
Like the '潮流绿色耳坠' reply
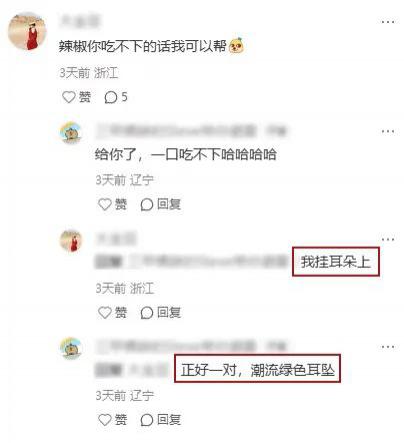(x=112, y=420)
